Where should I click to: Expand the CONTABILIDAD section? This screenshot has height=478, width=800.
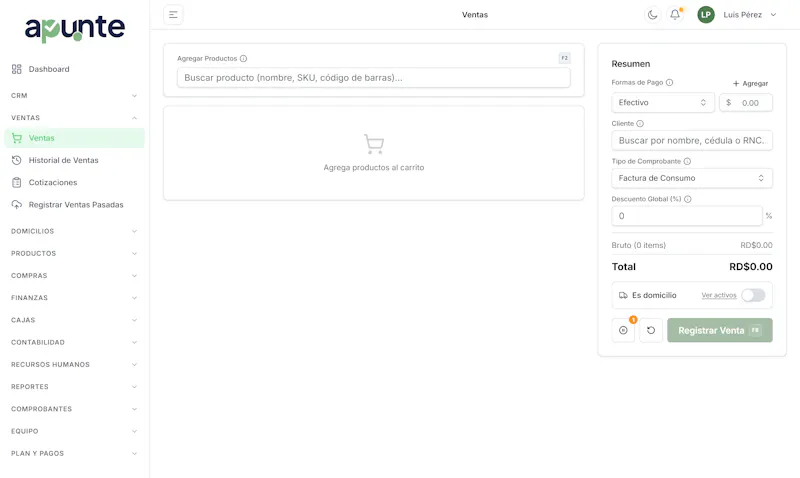pyautogui.click(x=74, y=342)
